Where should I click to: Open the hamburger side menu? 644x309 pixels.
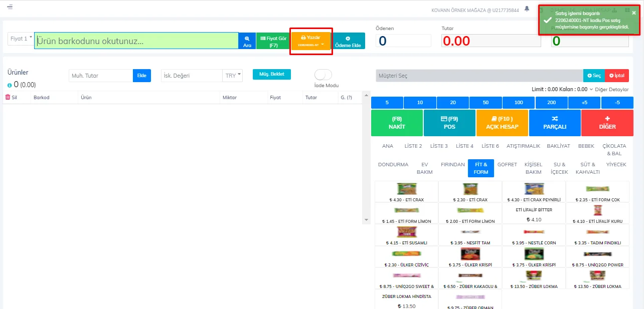point(10,7)
